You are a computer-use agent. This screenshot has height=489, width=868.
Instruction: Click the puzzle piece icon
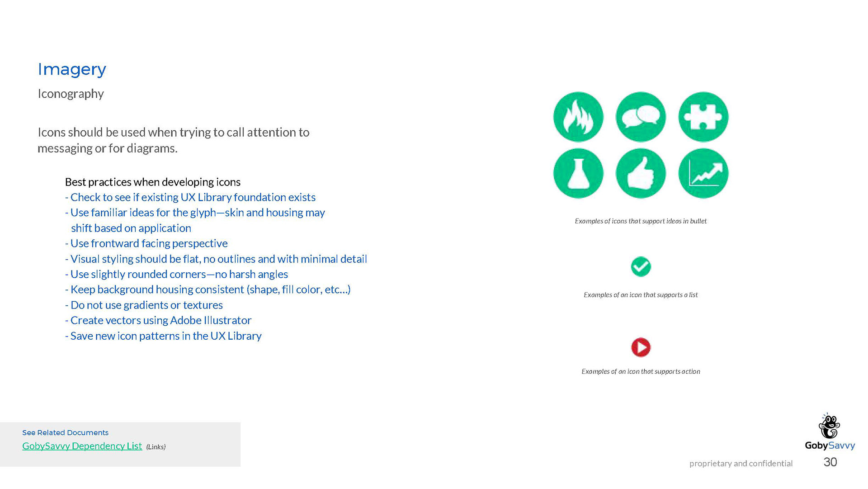click(x=703, y=117)
